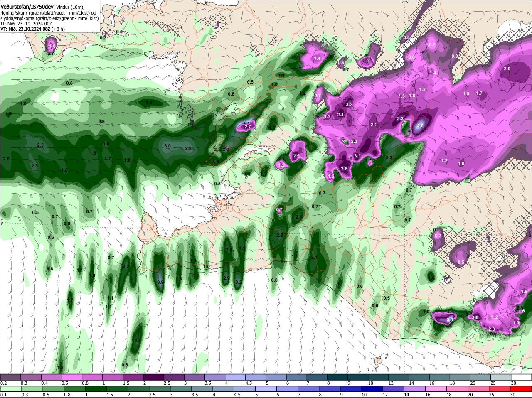This screenshot has width=532, height=398.
Task: Select the dark green swatch labeled 1 in rain legend
Action: (x=96, y=389)
